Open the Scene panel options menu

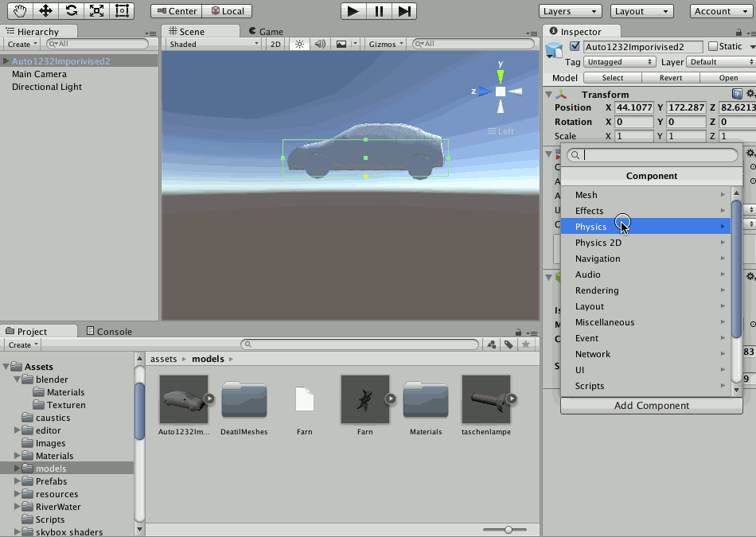click(x=532, y=33)
